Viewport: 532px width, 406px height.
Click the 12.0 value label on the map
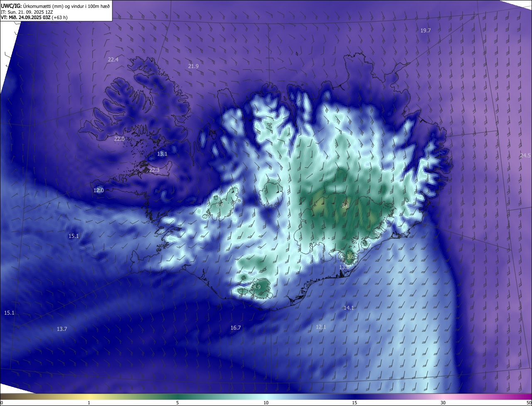[99, 191]
